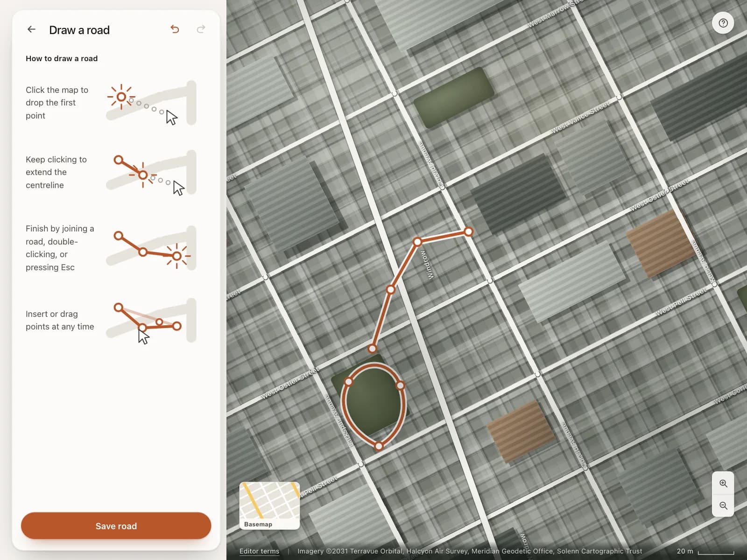747x560 pixels.
Task: Click the "West Vance Street" map label
Action: pyautogui.click(x=581, y=117)
